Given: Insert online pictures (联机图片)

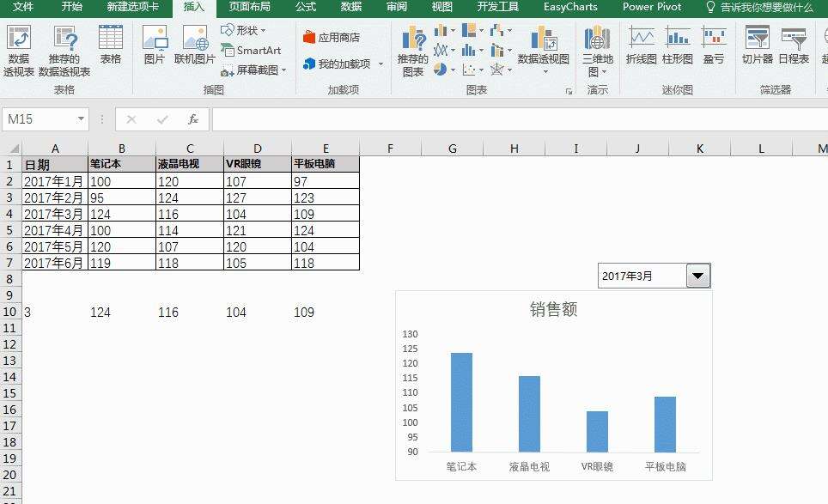Looking at the screenshot, I should coord(194,46).
